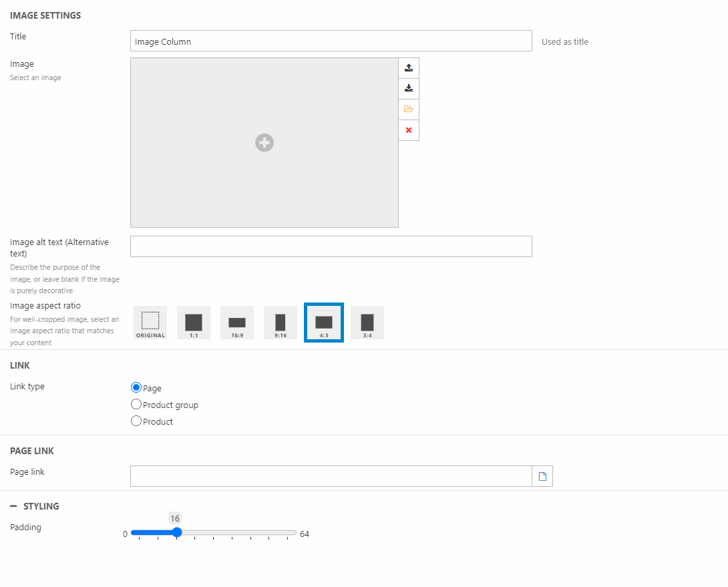Click the download image icon
Viewport: 728px width, 587px height.
click(409, 89)
